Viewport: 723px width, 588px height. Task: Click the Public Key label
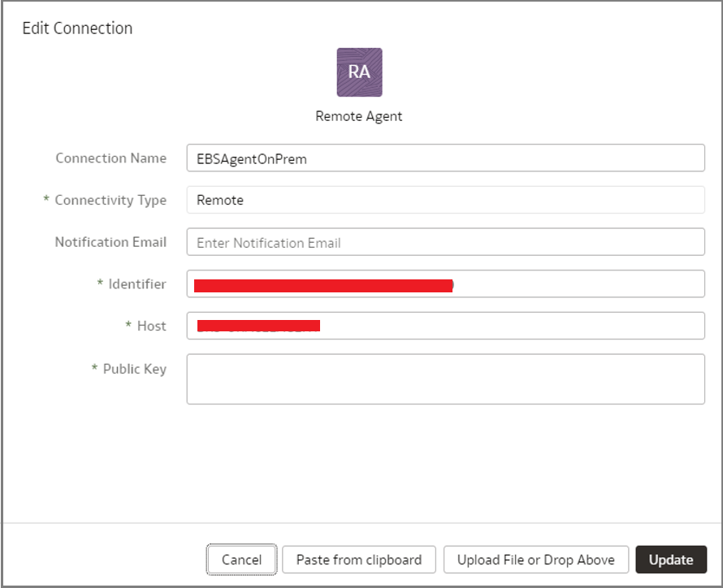[x=134, y=369]
